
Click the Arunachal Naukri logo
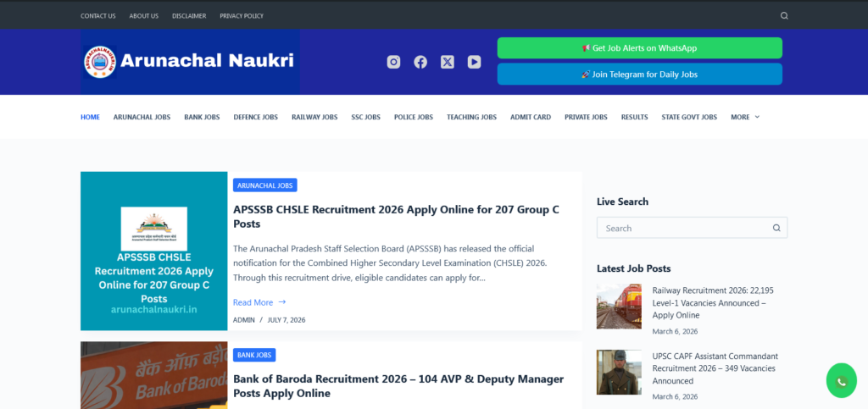click(190, 62)
